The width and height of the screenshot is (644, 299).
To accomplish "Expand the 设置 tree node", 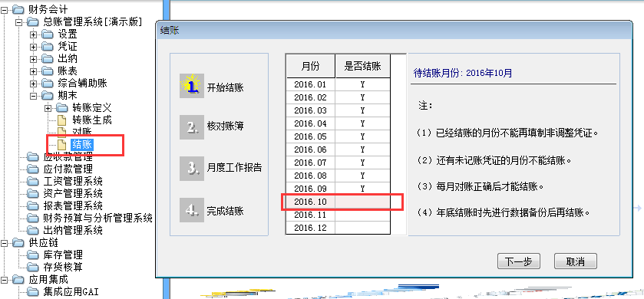I will pos(34,34).
